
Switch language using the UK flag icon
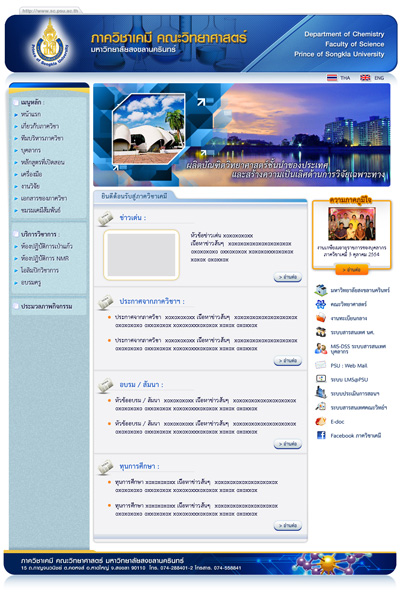coord(365,78)
